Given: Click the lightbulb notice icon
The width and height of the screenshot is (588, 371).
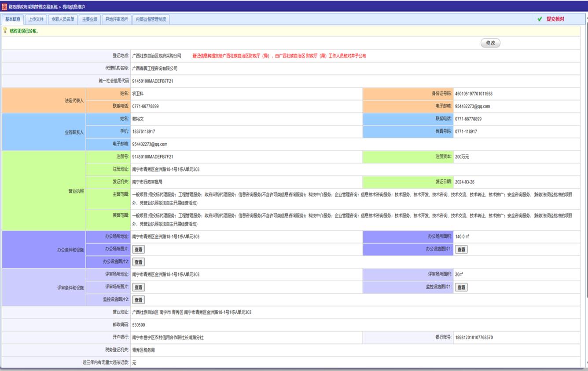Looking at the screenshot, I should click(x=5, y=30).
